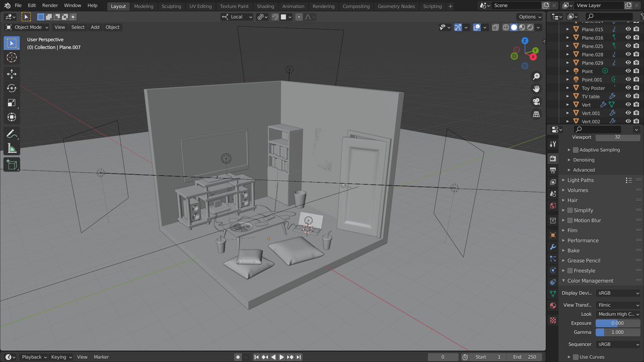
Task: Open the Tool settings properties icon
Action: click(x=553, y=144)
